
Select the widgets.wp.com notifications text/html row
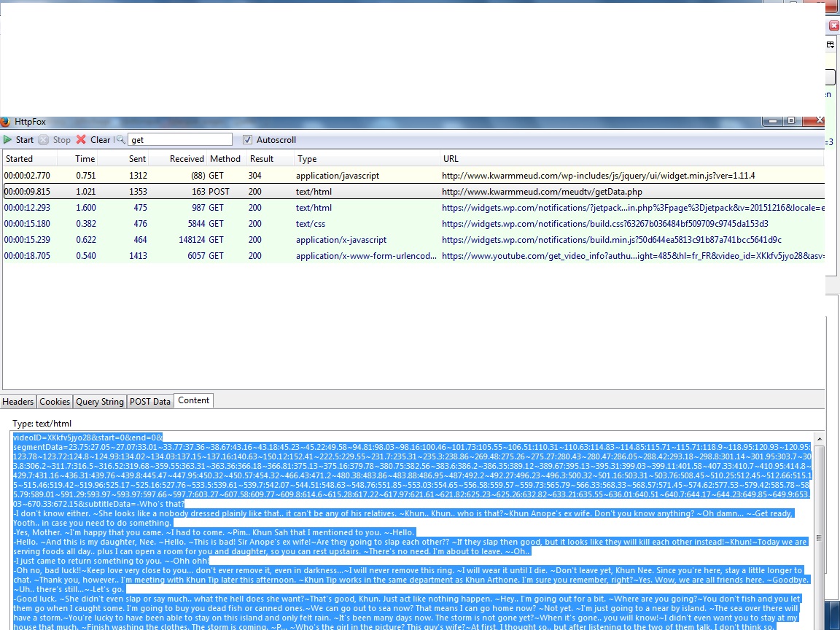tap(413, 207)
